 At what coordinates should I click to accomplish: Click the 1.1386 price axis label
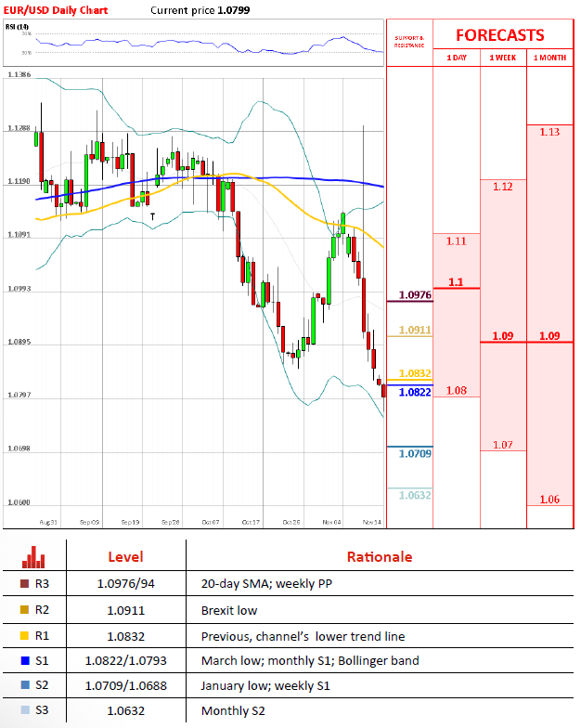19,74
